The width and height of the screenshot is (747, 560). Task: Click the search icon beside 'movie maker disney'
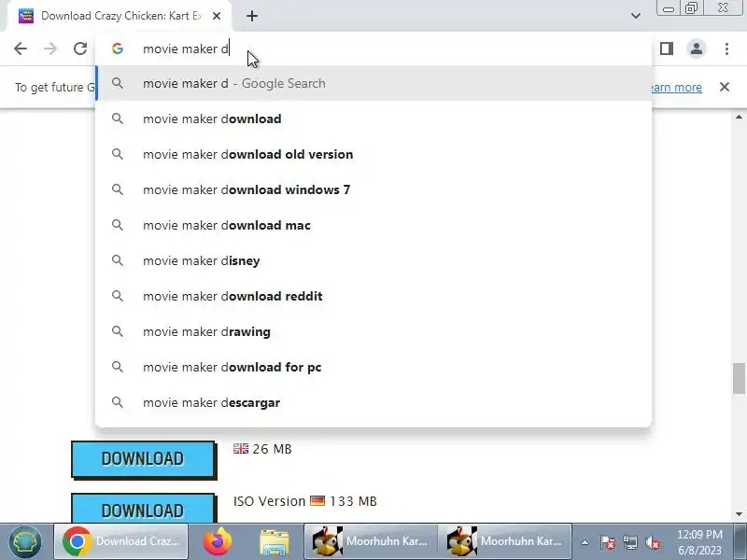[x=118, y=260]
